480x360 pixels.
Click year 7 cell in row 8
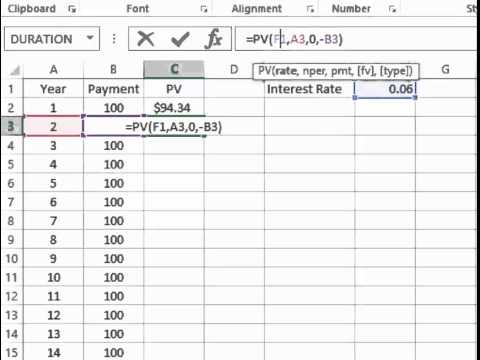53,221
